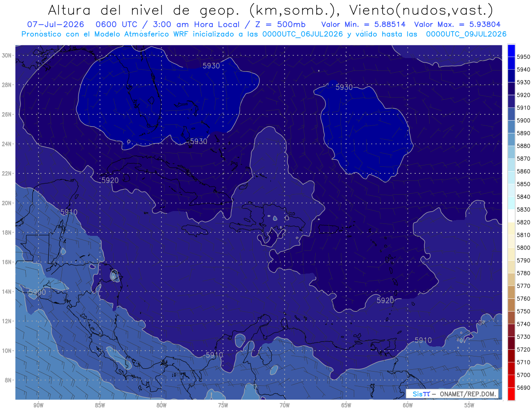Click the 85W longitude axis label
Image resolution: width=532 pixels, height=411 pixels.
click(100, 405)
